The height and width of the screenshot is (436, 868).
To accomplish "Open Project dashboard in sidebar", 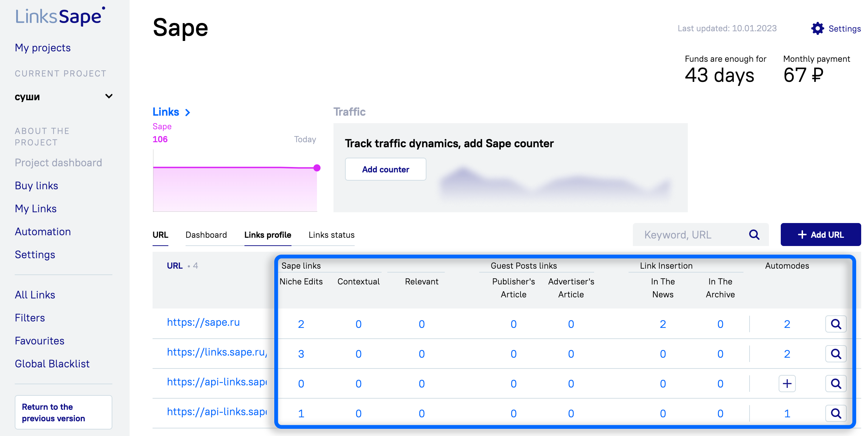I will 59,163.
